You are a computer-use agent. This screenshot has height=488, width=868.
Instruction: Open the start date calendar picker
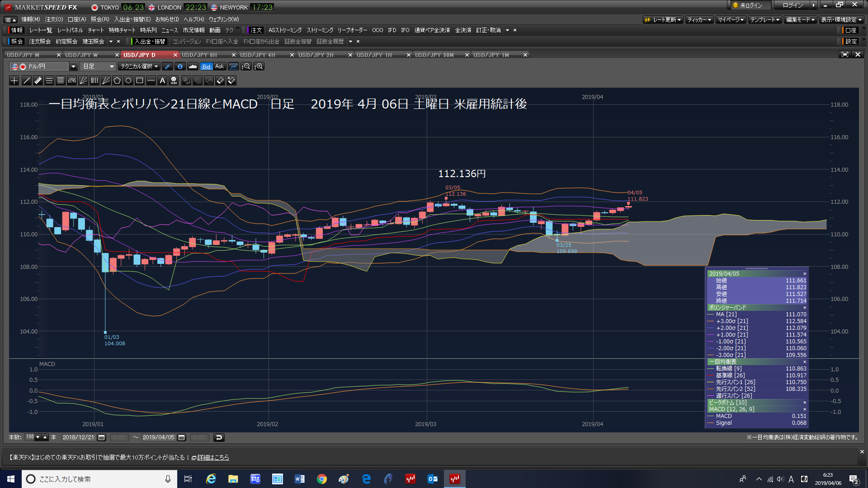[102, 437]
